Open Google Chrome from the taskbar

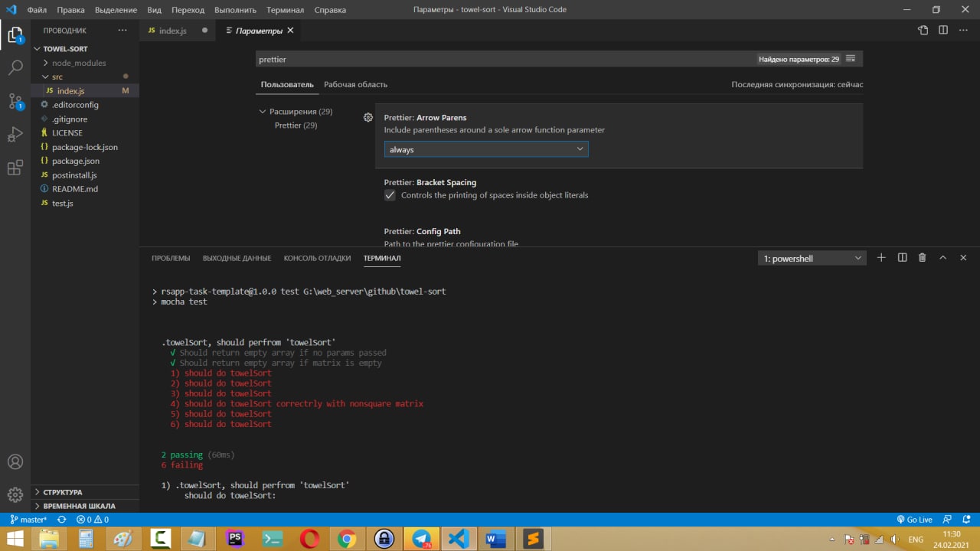(347, 539)
